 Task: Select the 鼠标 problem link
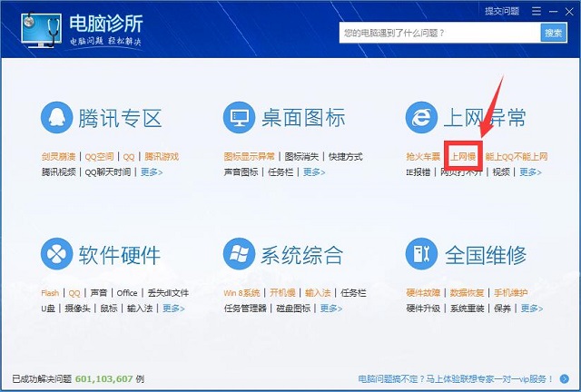(x=109, y=309)
